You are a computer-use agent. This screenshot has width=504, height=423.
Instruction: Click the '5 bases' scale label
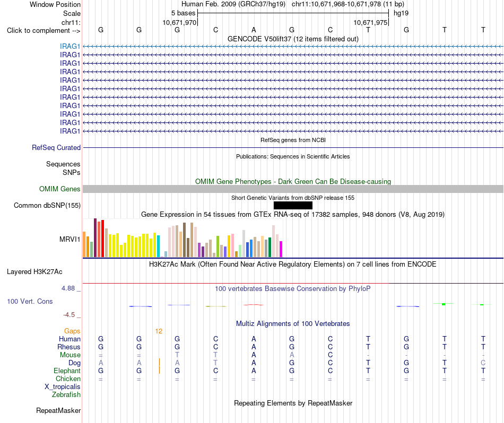coord(183,13)
